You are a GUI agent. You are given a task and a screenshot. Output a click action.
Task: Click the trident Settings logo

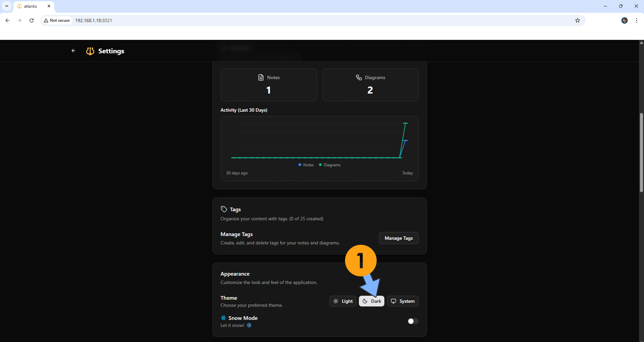click(x=90, y=51)
